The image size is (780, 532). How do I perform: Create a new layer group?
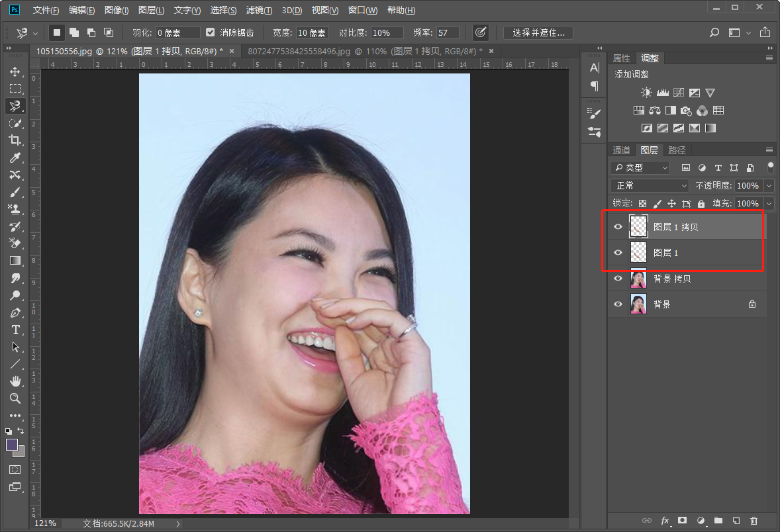coord(718,521)
